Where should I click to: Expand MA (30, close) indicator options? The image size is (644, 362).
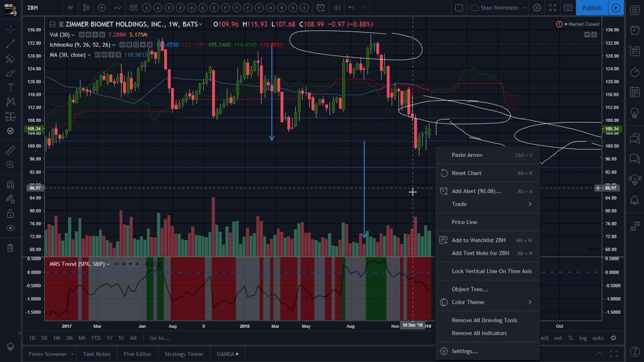click(x=89, y=55)
